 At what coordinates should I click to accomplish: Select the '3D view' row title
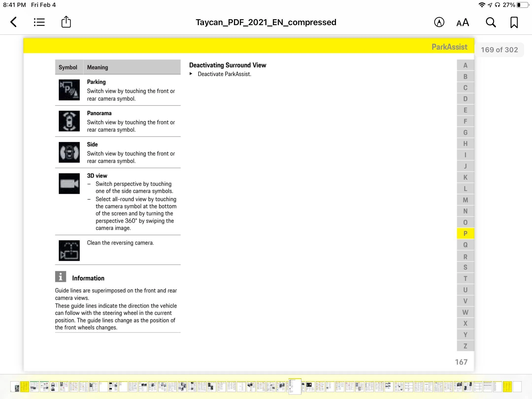97,176
